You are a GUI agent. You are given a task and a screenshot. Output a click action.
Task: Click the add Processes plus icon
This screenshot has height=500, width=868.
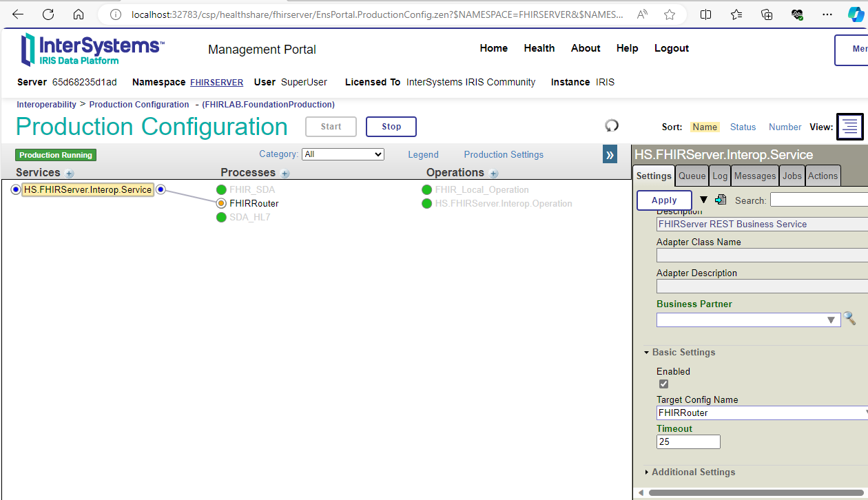[x=285, y=174]
